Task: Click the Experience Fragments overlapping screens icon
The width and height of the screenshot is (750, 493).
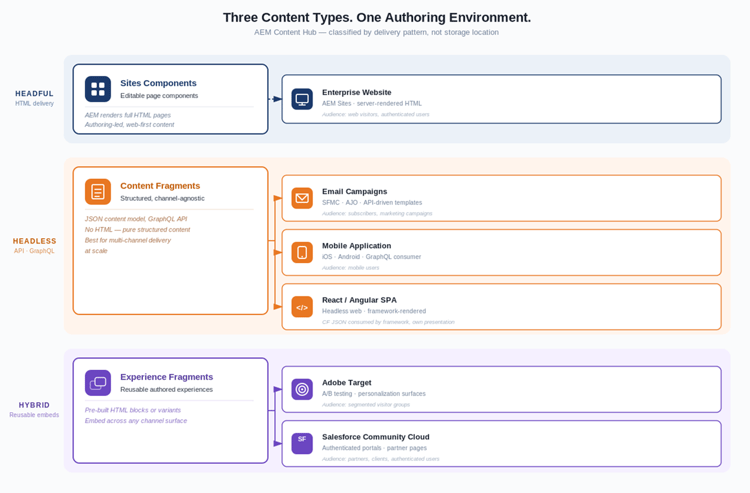Action: coord(98,383)
